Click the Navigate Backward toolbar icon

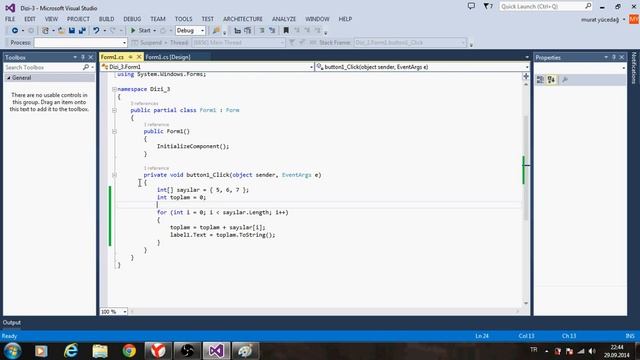point(15,31)
